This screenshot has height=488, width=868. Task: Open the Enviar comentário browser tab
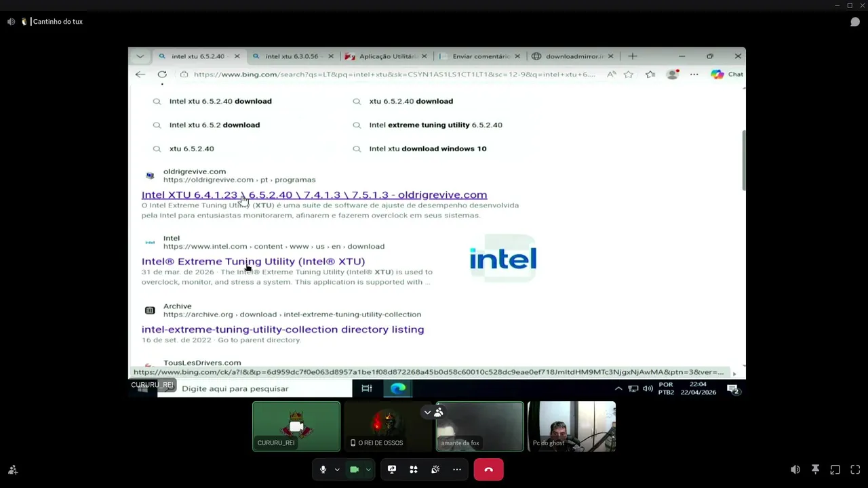pos(479,56)
